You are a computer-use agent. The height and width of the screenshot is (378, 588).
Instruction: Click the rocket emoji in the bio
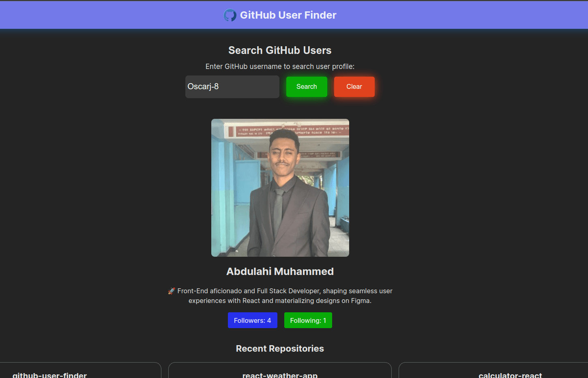click(x=172, y=291)
